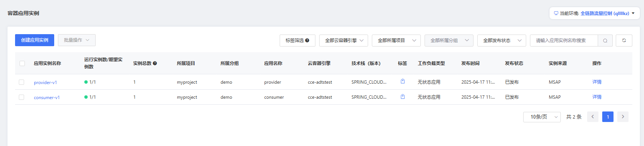Open 详情 for consumer-v1 row
This screenshot has width=644, height=146.
coord(597,97)
